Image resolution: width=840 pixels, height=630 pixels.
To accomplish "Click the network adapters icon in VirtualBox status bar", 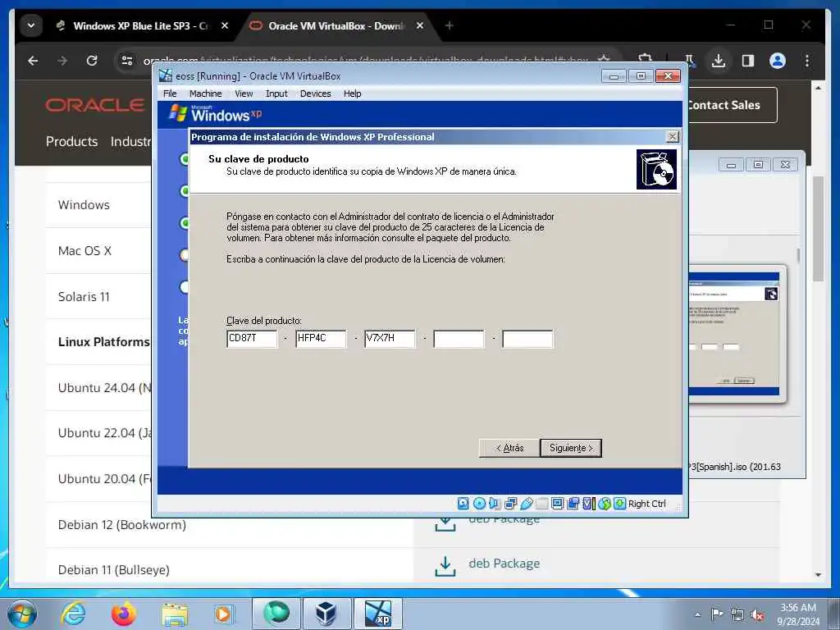I will [x=510, y=504].
